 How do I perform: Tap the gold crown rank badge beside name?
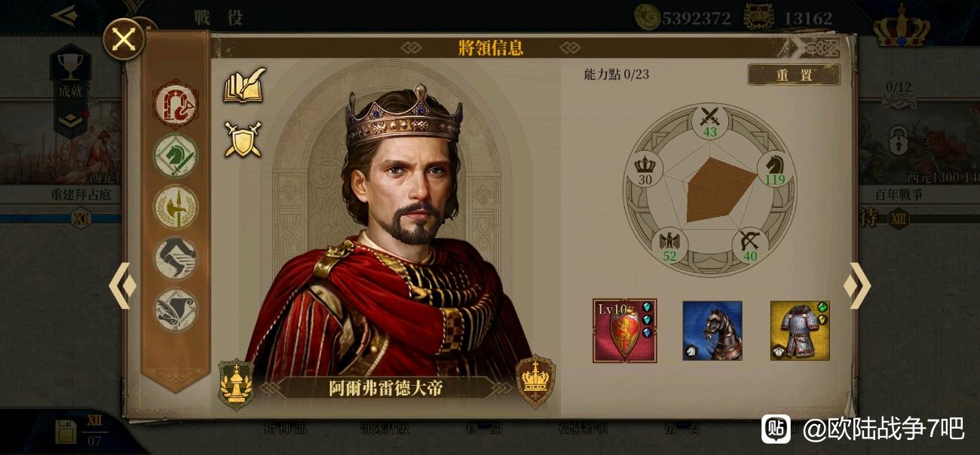point(535,381)
